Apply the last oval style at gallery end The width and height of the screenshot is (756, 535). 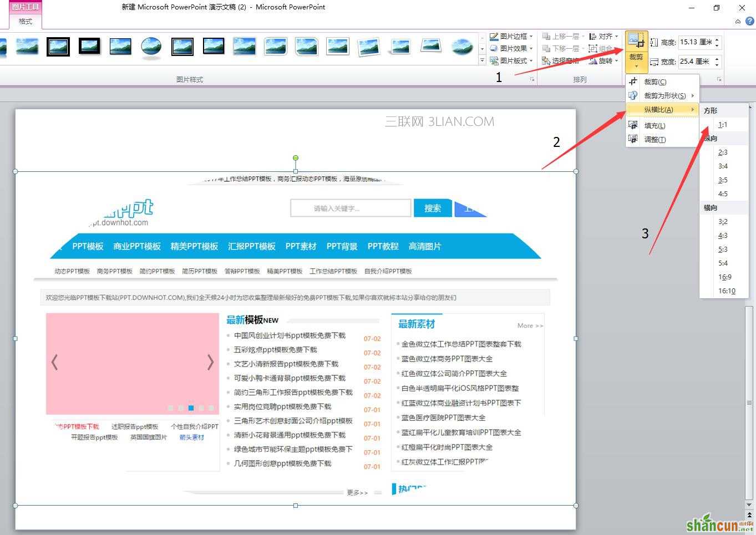(x=462, y=47)
